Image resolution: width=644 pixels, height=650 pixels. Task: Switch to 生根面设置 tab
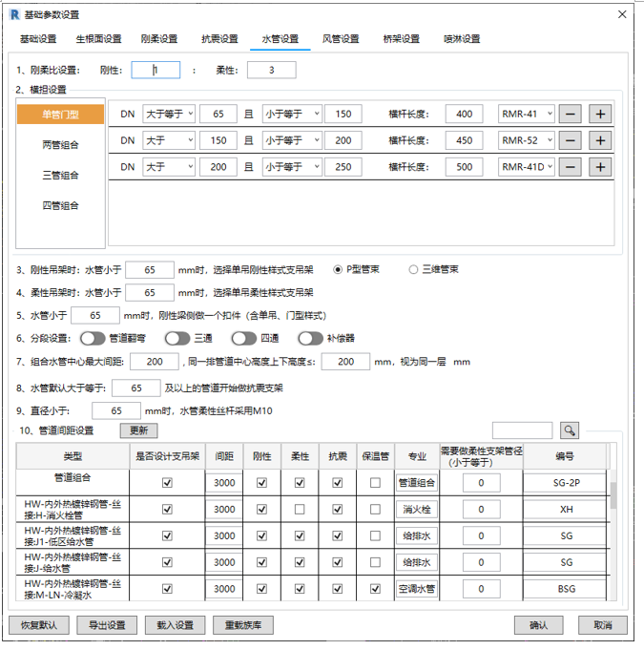click(x=98, y=39)
